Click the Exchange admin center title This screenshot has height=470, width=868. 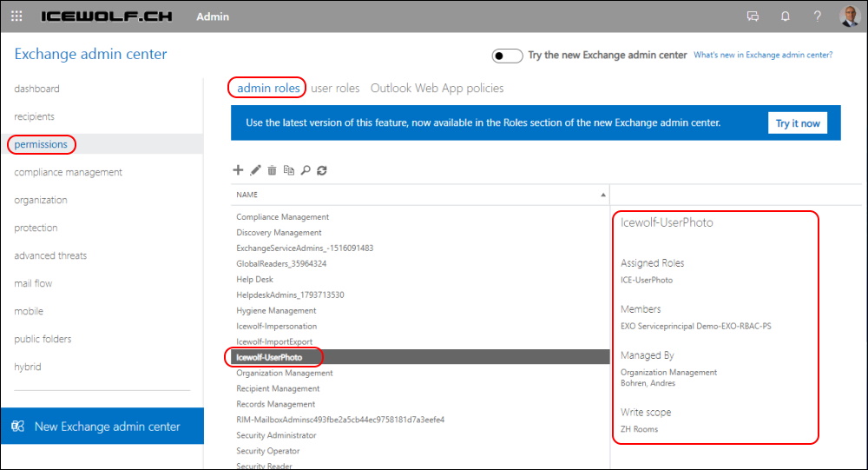(90, 54)
